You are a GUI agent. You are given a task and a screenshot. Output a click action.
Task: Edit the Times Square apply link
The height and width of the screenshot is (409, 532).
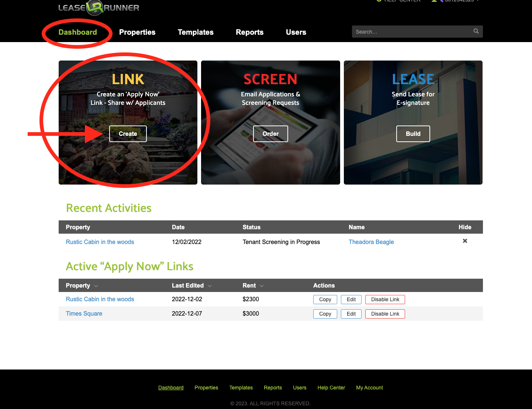coord(351,314)
